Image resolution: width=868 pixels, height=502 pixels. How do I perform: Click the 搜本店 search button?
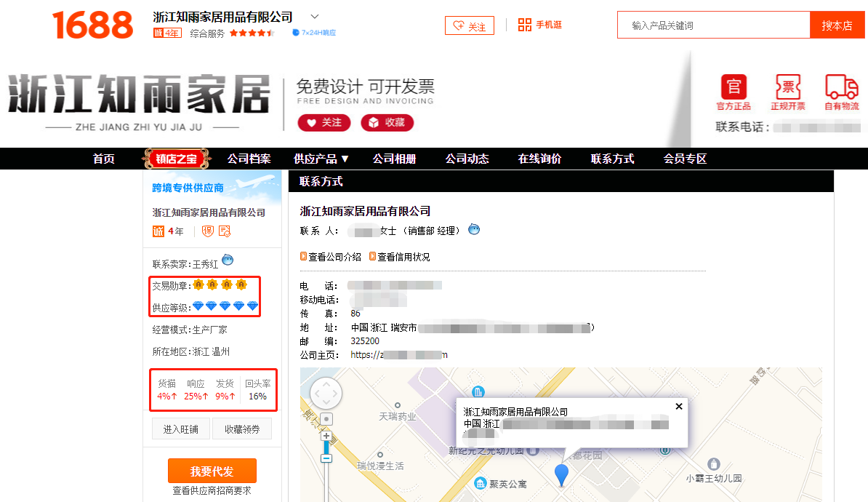tap(837, 25)
